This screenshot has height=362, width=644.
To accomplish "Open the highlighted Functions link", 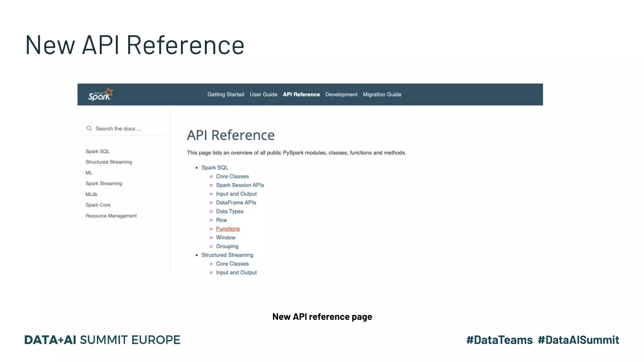I will [228, 229].
